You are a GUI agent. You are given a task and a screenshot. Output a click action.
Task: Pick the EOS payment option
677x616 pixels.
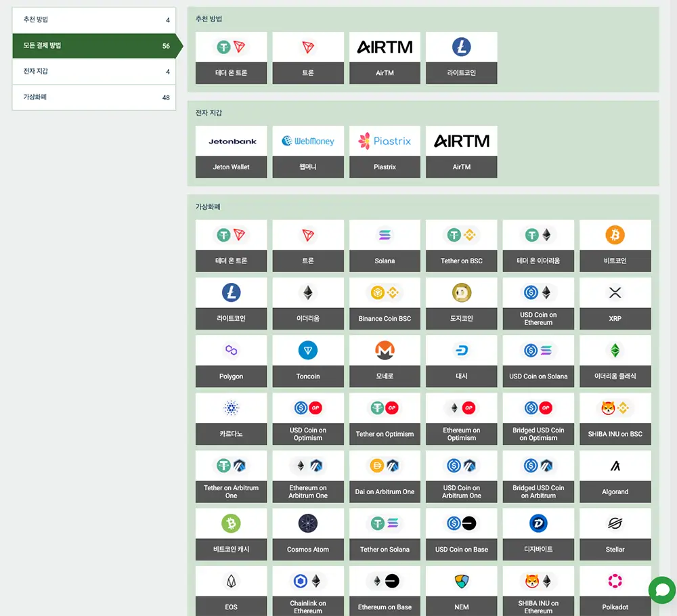pyautogui.click(x=231, y=592)
